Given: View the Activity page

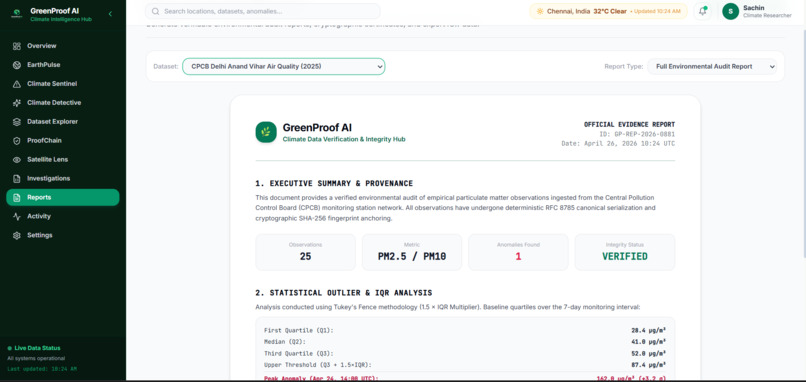Looking at the screenshot, I should click(x=63, y=216).
